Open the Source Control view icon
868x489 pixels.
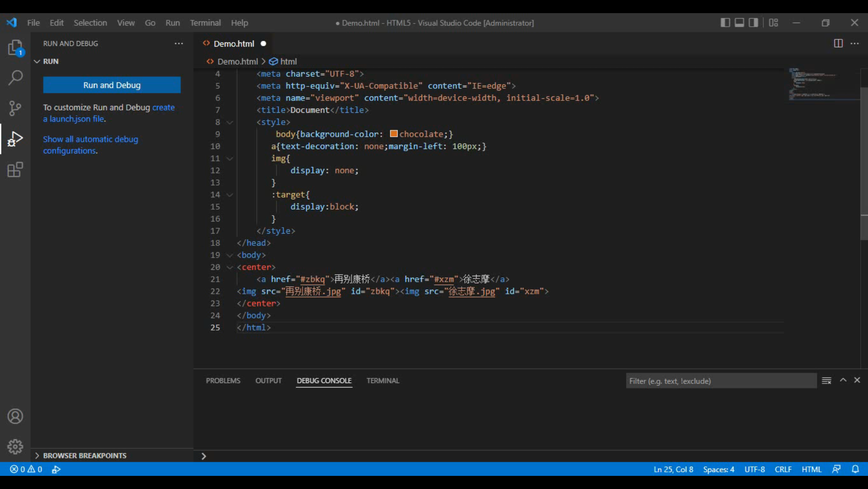point(15,108)
